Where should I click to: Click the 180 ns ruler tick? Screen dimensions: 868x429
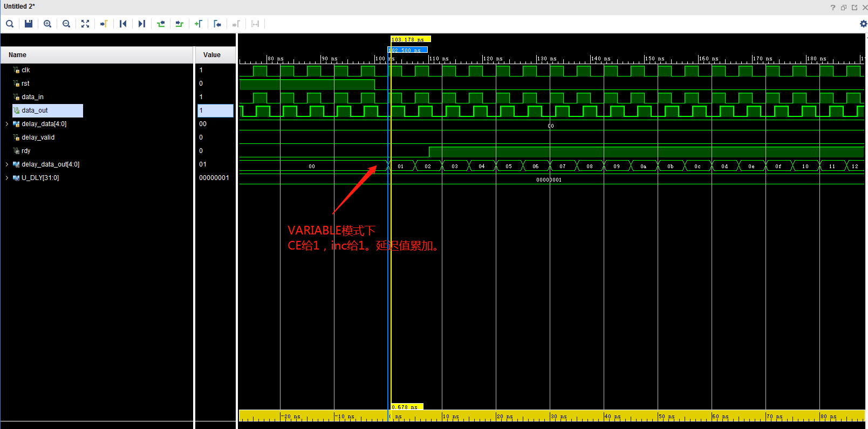817,59
